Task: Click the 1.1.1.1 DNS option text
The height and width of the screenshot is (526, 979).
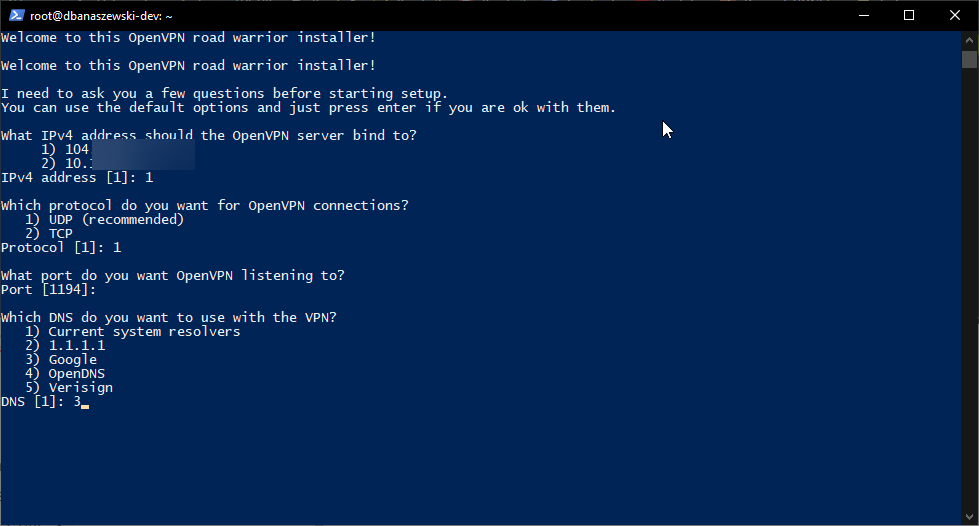Action: point(76,346)
